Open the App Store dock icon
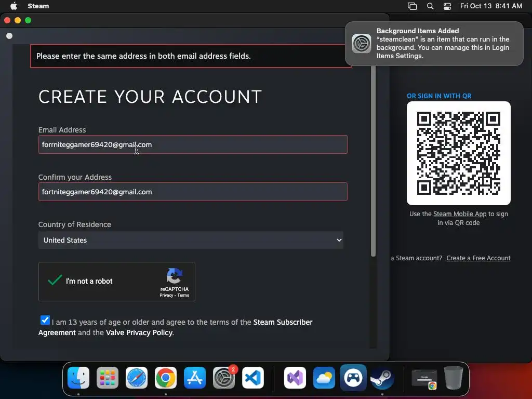Image resolution: width=532 pixels, height=399 pixels. coord(195,378)
